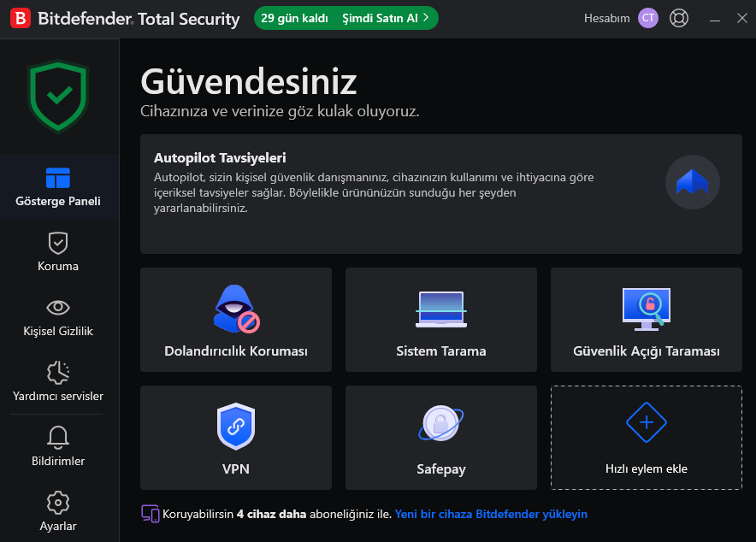This screenshot has height=542, width=756.
Task: Select Ayarlar label in sidebar
Action: pos(58,526)
